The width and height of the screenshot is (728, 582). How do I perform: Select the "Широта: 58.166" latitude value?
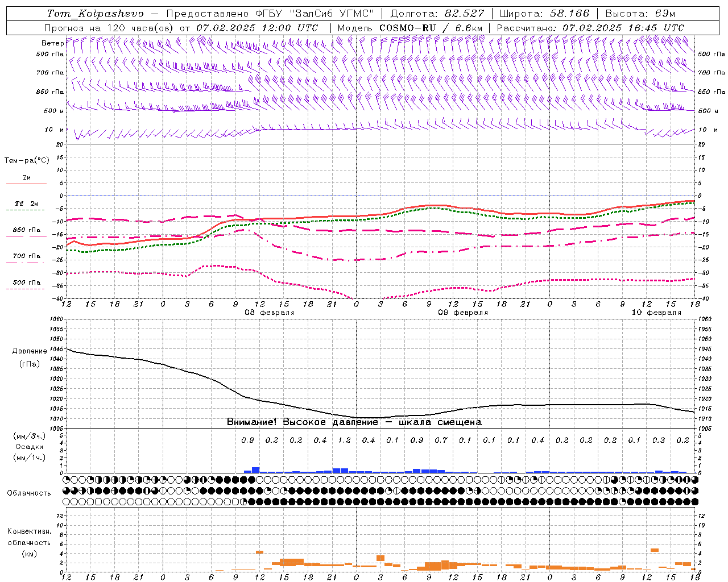[544, 14]
